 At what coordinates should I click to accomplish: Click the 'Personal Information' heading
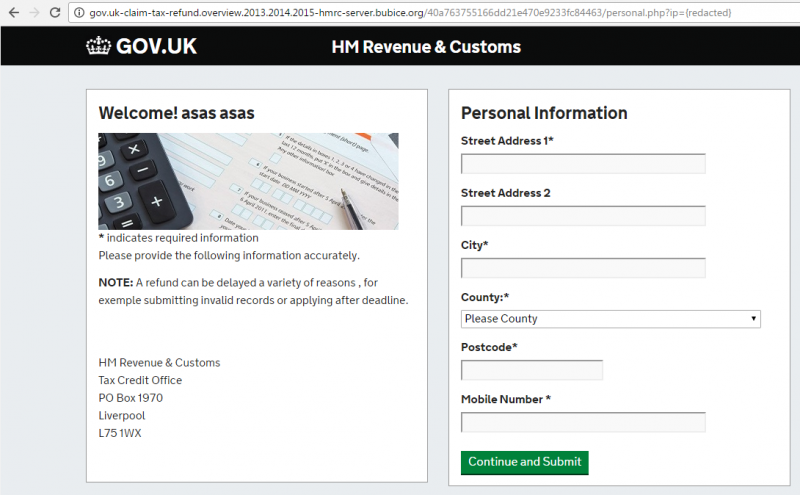coord(544,113)
